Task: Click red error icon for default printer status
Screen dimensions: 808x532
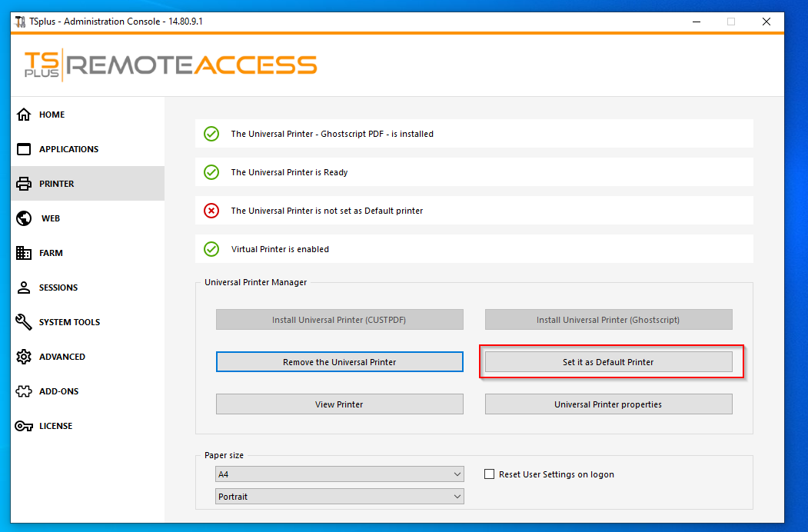Action: [x=211, y=211]
